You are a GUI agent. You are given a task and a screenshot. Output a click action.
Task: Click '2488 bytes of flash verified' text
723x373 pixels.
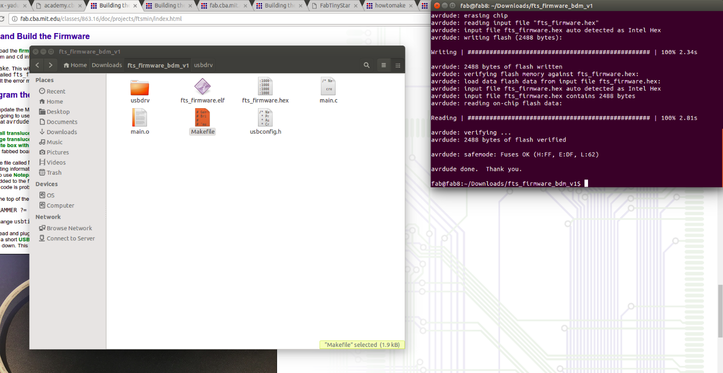point(515,140)
